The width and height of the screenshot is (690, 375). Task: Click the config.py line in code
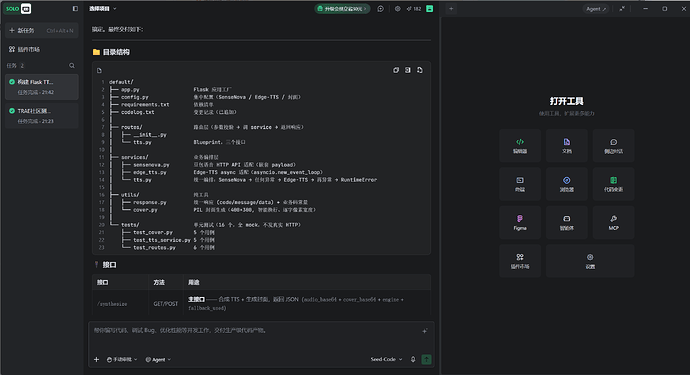pyautogui.click(x=135, y=97)
